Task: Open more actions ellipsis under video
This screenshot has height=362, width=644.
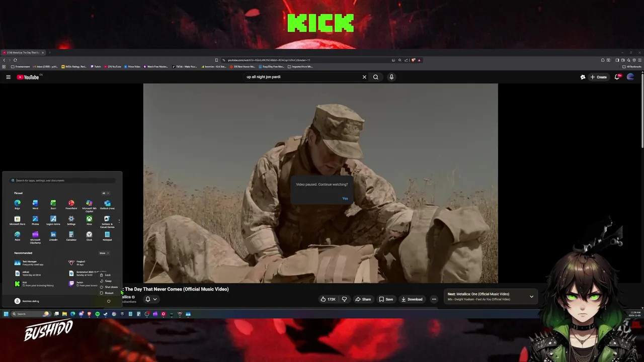Action: click(434, 299)
